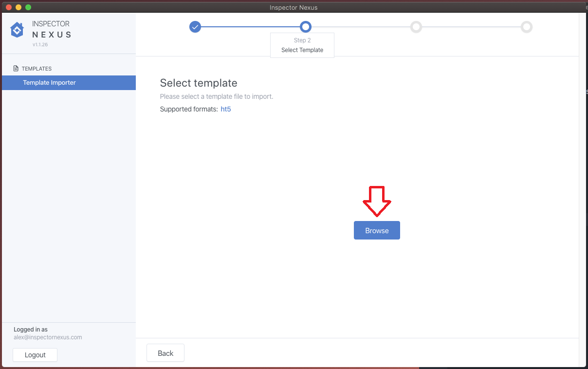Jump to the third step circle
The width and height of the screenshot is (588, 369).
tap(416, 27)
